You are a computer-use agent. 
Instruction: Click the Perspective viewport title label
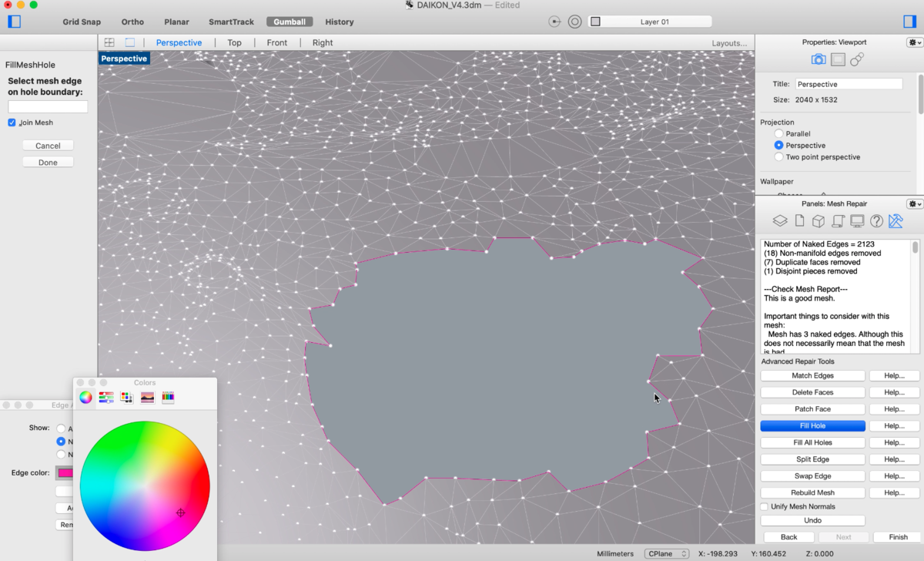coord(124,59)
